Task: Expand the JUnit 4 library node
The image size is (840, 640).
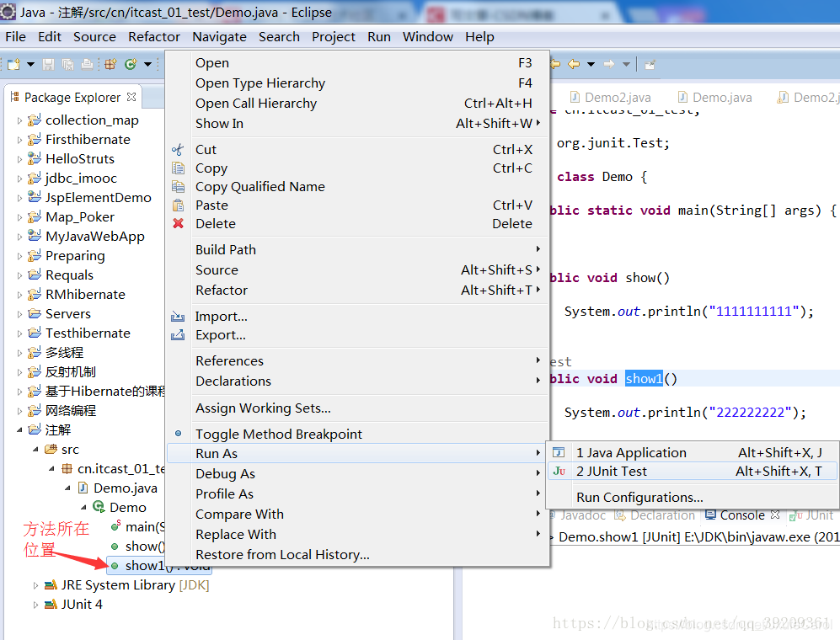Action: (36, 605)
